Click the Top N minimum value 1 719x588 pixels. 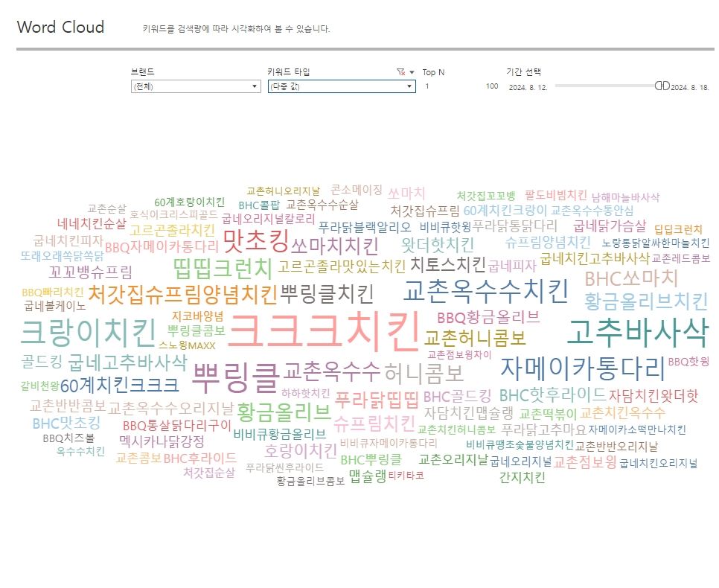[x=427, y=86]
